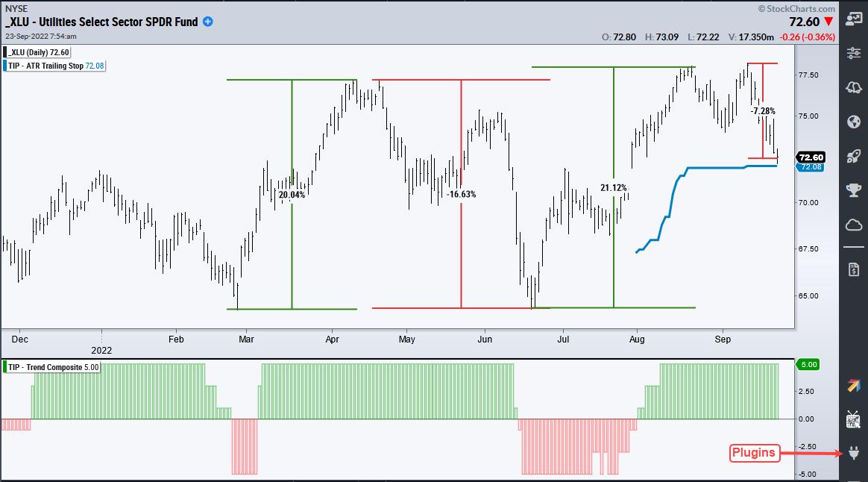Screen dimensions: 868x482
Task: Click the 21.12% gain annotation
Action: pos(614,188)
